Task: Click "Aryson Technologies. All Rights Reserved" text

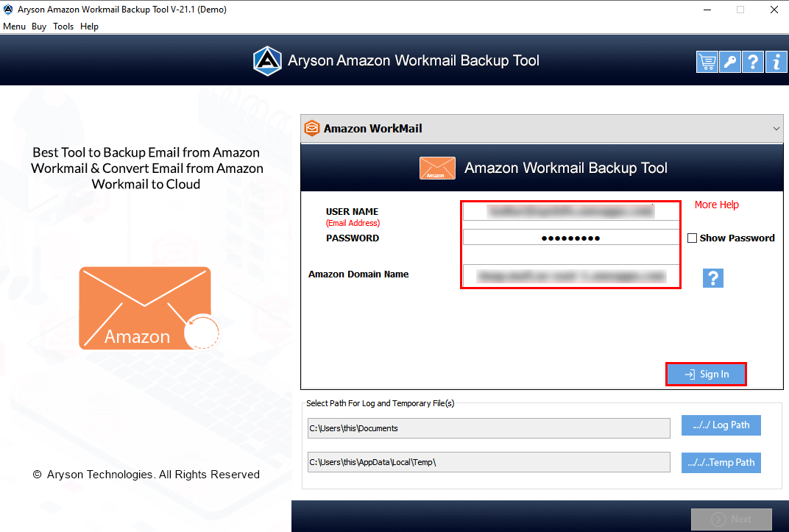Action: (153, 474)
